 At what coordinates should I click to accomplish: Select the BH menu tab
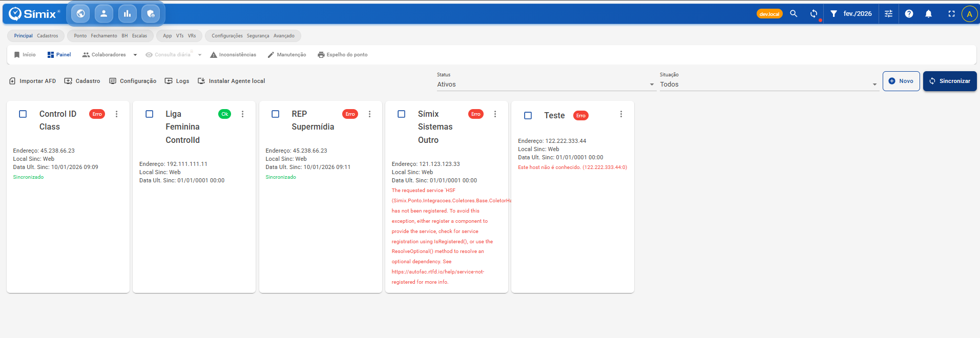[x=124, y=36]
